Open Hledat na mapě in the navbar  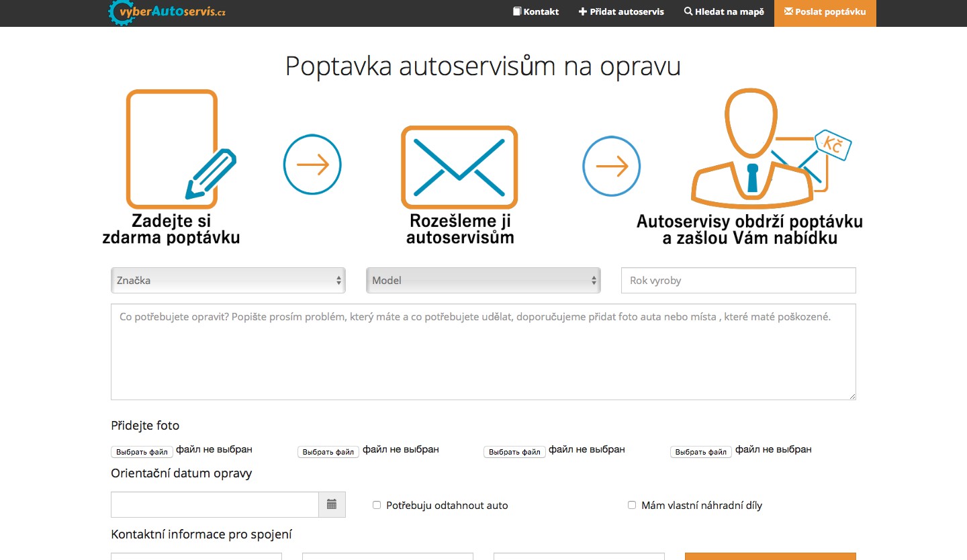(x=724, y=11)
